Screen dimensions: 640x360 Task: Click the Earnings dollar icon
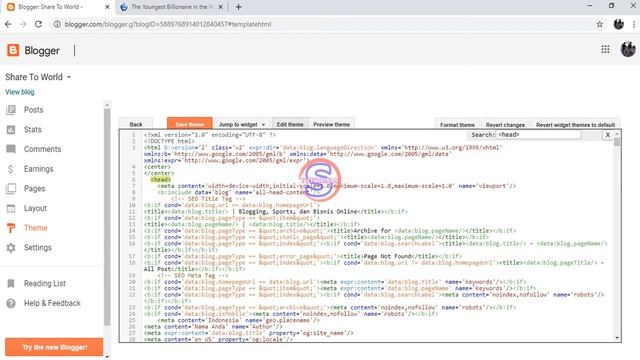tap(11, 169)
